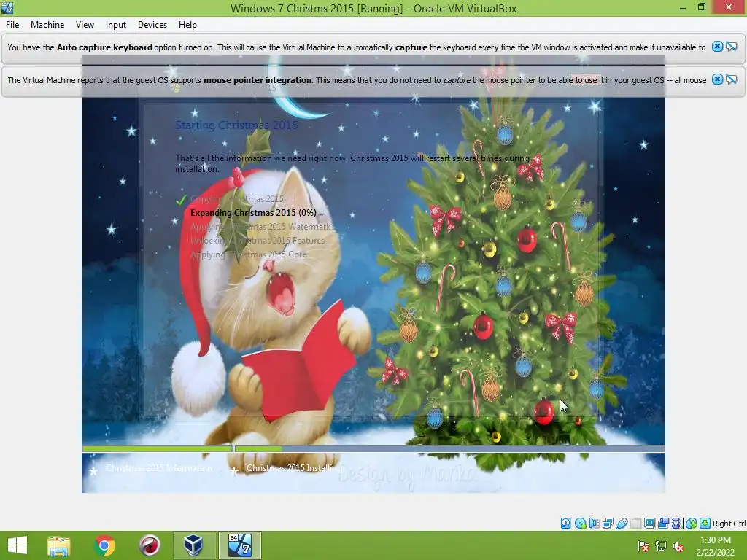Image resolution: width=747 pixels, height=560 pixels.
Task: Click the 'Applying Christmas 2015 Watermark' step
Action: point(260,227)
